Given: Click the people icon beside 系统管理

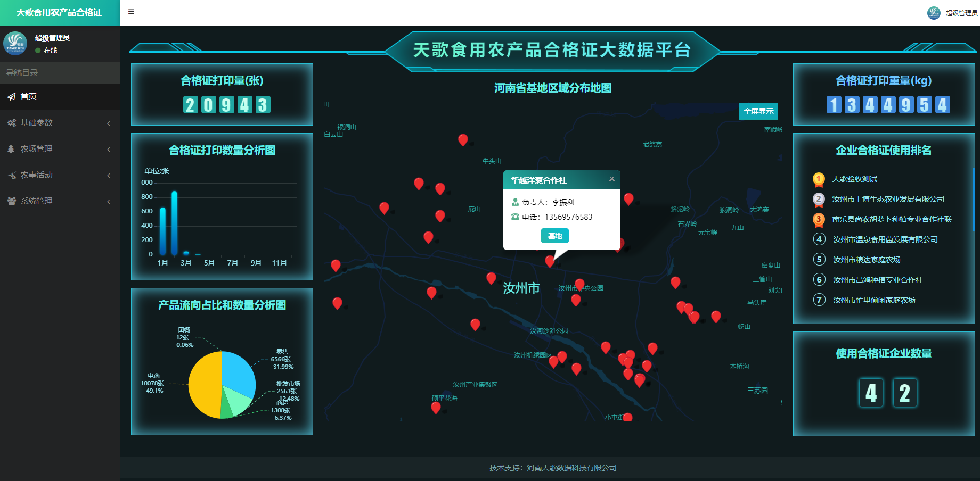Looking at the screenshot, I should coord(11,201).
